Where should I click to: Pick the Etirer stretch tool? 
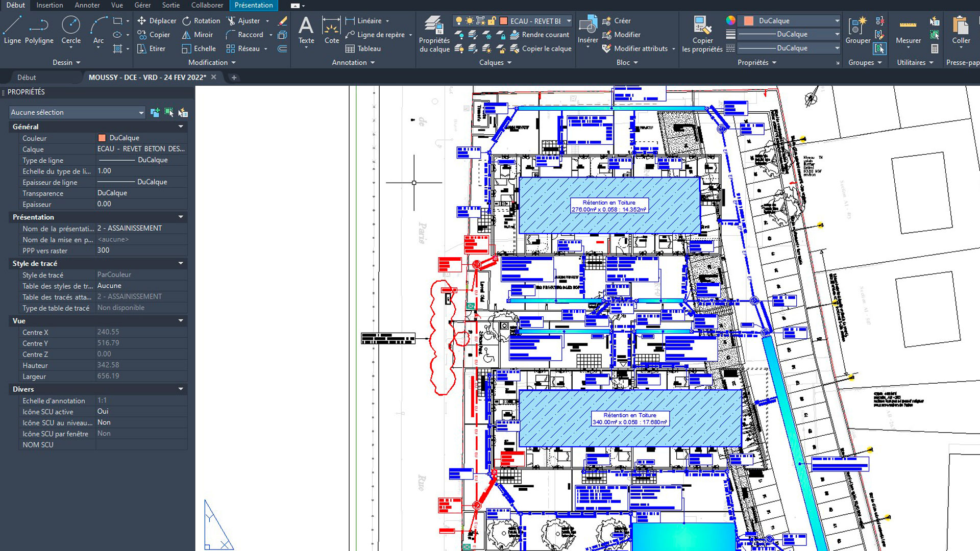point(152,48)
